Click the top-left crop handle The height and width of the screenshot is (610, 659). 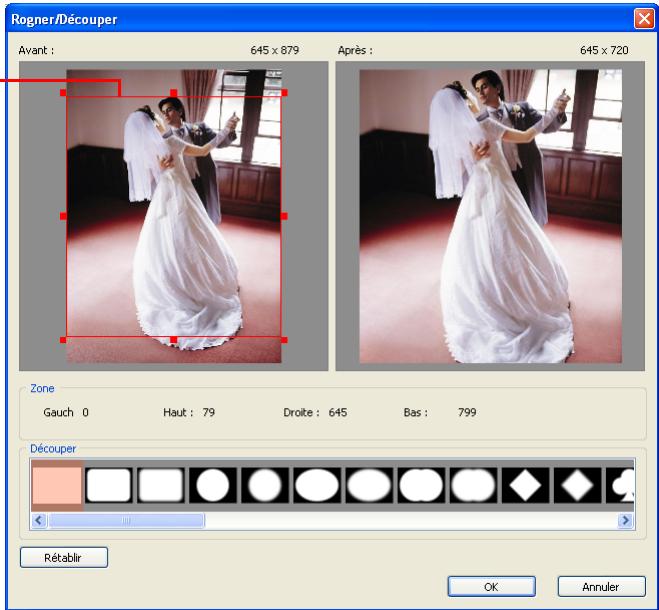point(63,92)
